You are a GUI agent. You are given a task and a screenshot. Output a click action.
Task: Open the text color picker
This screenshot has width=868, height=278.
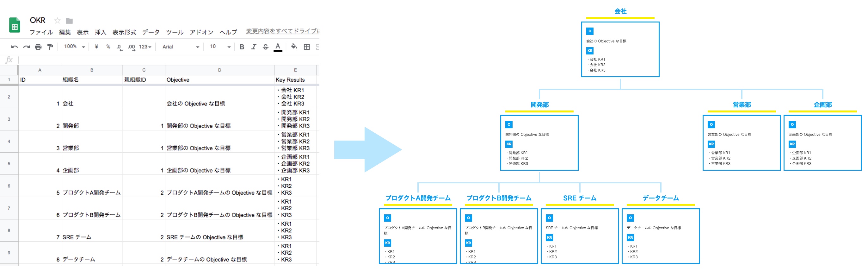pos(278,47)
